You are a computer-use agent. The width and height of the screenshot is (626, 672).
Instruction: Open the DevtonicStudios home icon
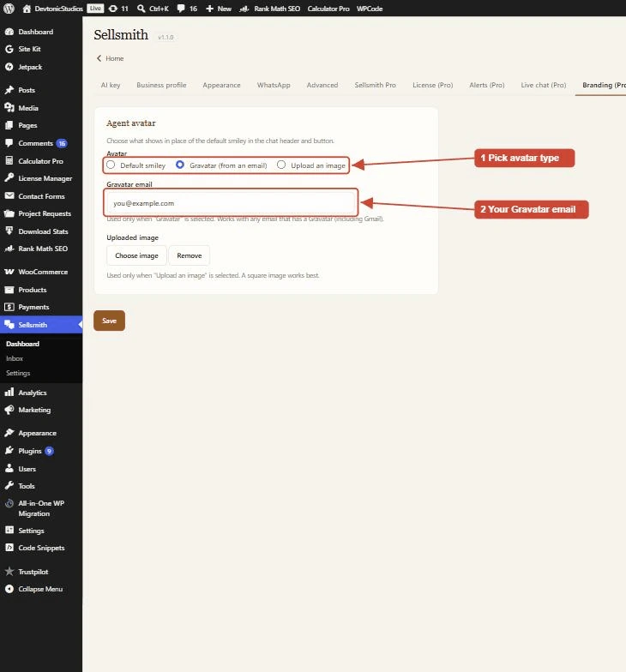point(27,9)
